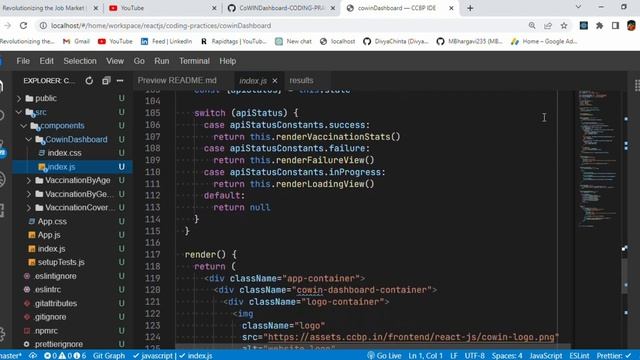Viewport: 640px width, 360px height.
Task: Open the MBhargavi235 GitHub bookmark
Action: [469, 41]
